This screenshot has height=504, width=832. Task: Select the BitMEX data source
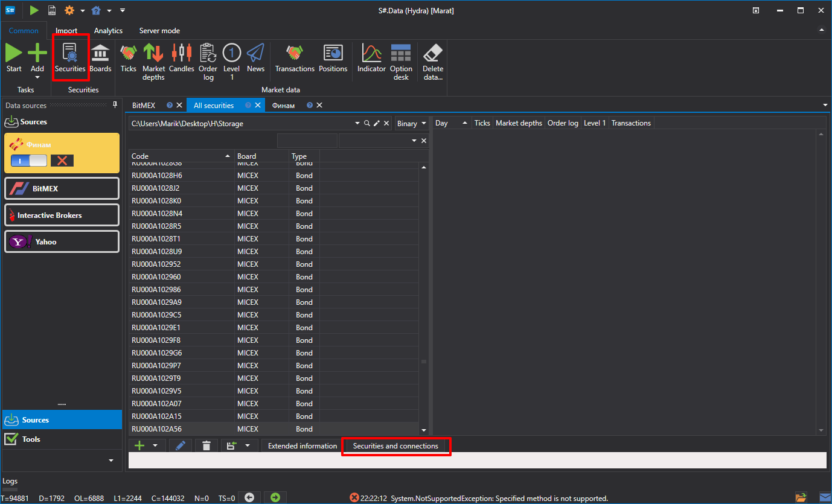[62, 188]
